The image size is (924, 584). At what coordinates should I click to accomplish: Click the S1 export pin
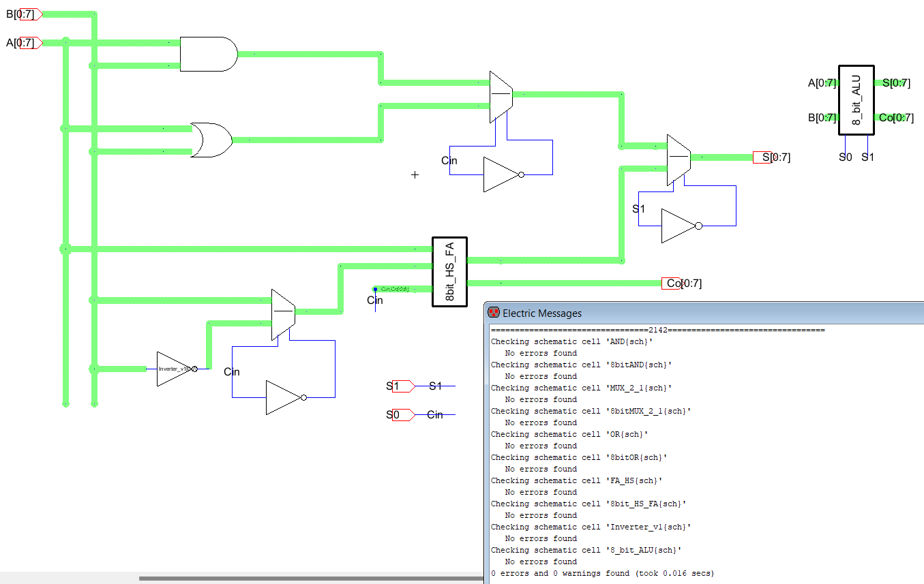pyautogui.click(x=400, y=386)
